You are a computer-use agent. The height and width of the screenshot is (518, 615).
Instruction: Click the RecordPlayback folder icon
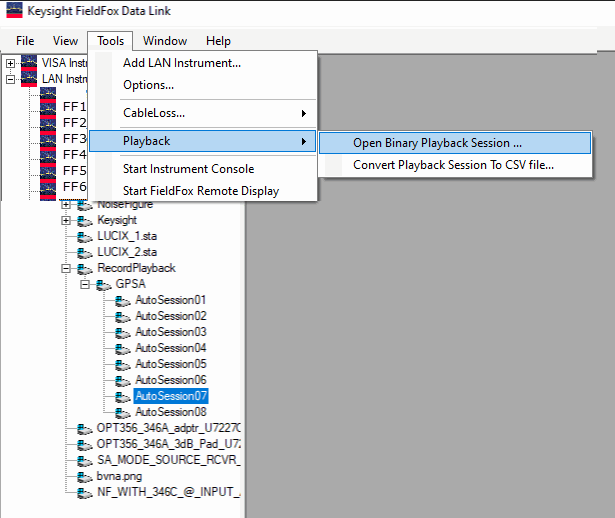pos(84,269)
